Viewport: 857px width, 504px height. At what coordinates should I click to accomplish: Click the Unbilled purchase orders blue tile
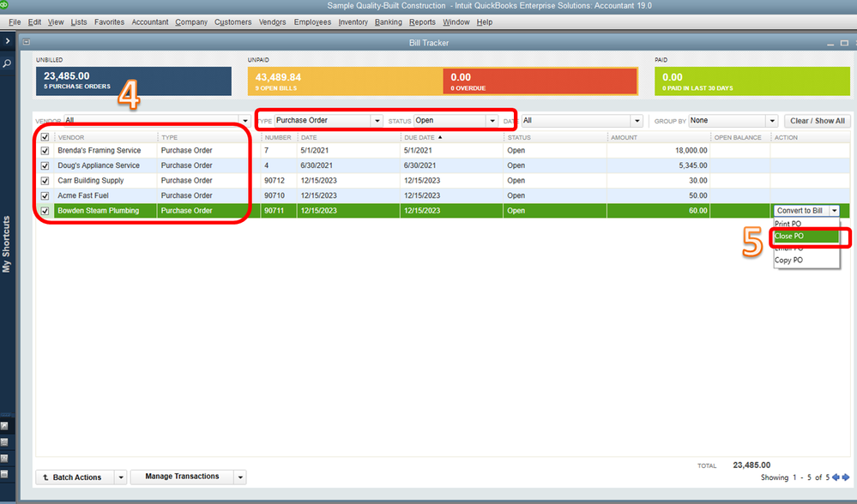[133, 81]
